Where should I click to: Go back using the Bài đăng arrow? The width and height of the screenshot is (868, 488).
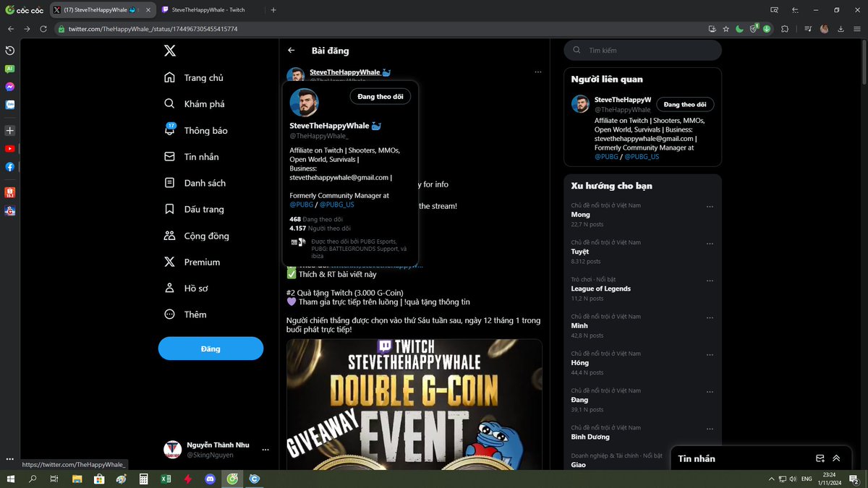pos(292,51)
